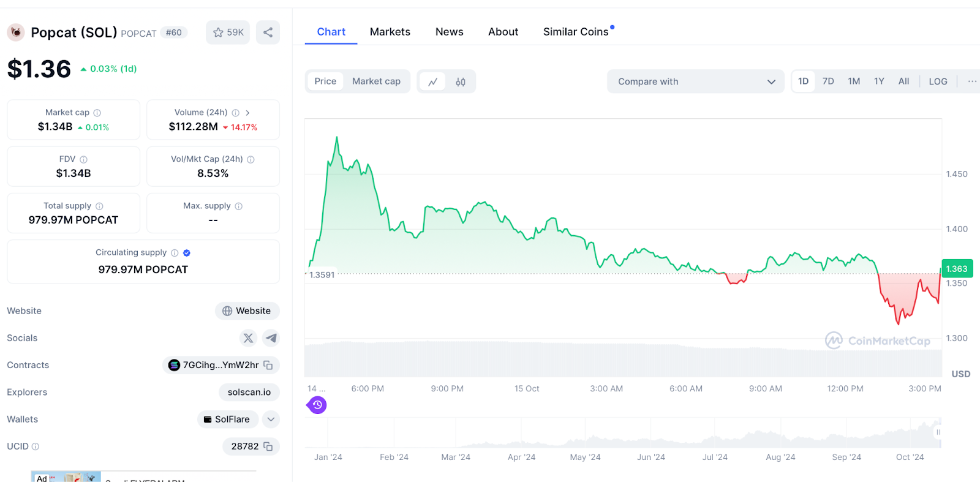Open the SolFlare wallet button
This screenshot has width=980, height=482.
227,420
